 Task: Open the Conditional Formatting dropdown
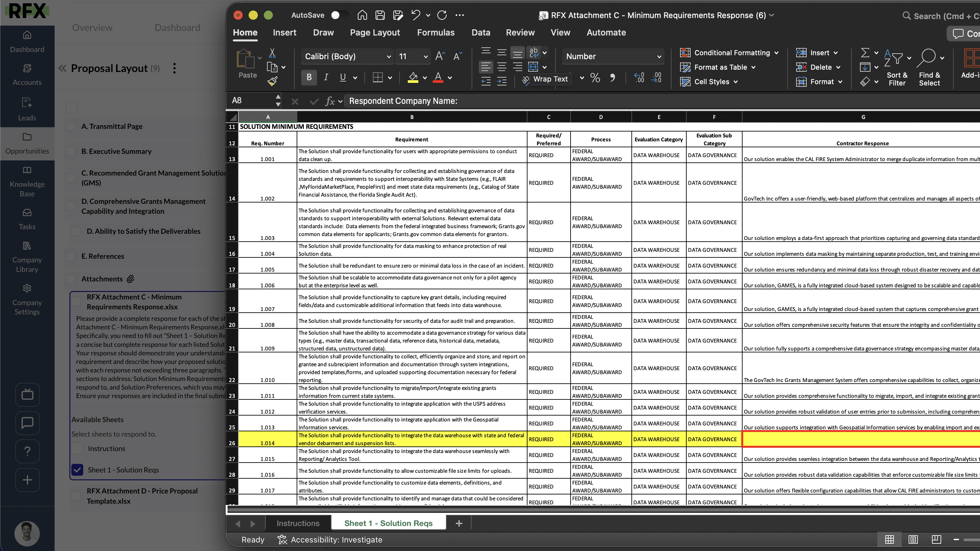click(732, 53)
